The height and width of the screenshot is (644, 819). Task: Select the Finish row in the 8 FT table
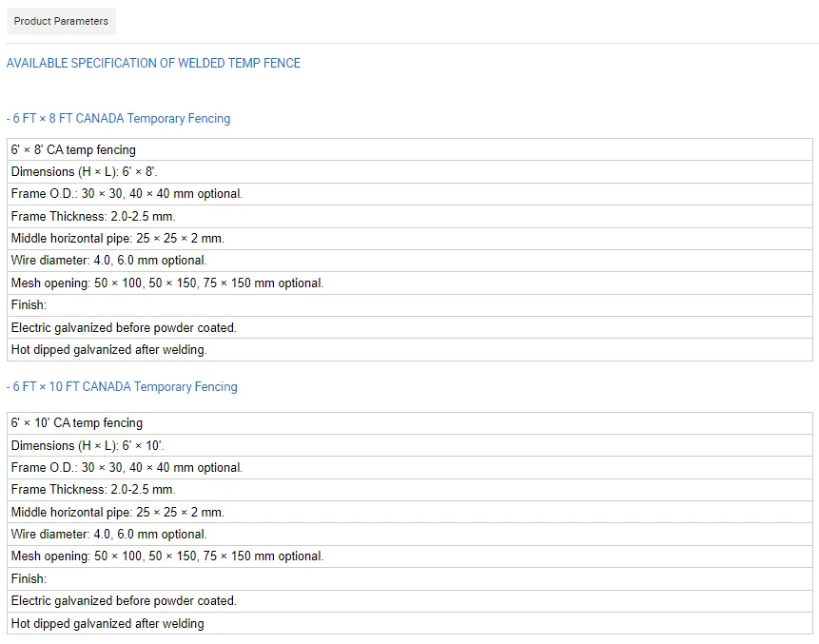point(29,305)
